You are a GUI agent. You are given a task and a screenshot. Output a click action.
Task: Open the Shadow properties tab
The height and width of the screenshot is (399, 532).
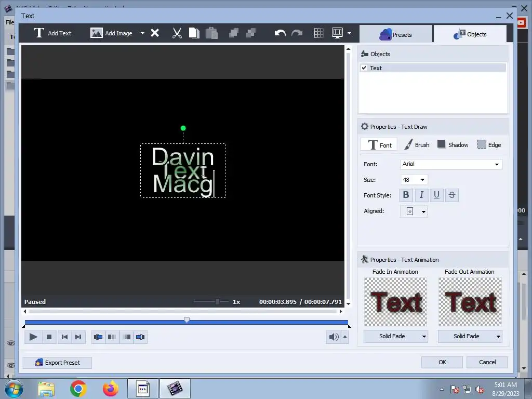coord(453,145)
